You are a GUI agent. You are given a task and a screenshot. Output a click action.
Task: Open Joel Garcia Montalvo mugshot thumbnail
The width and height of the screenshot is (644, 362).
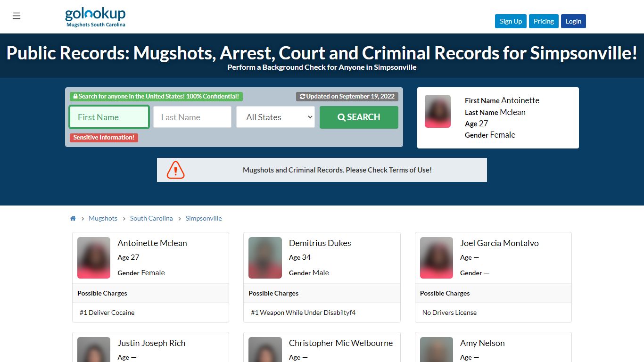(437, 258)
